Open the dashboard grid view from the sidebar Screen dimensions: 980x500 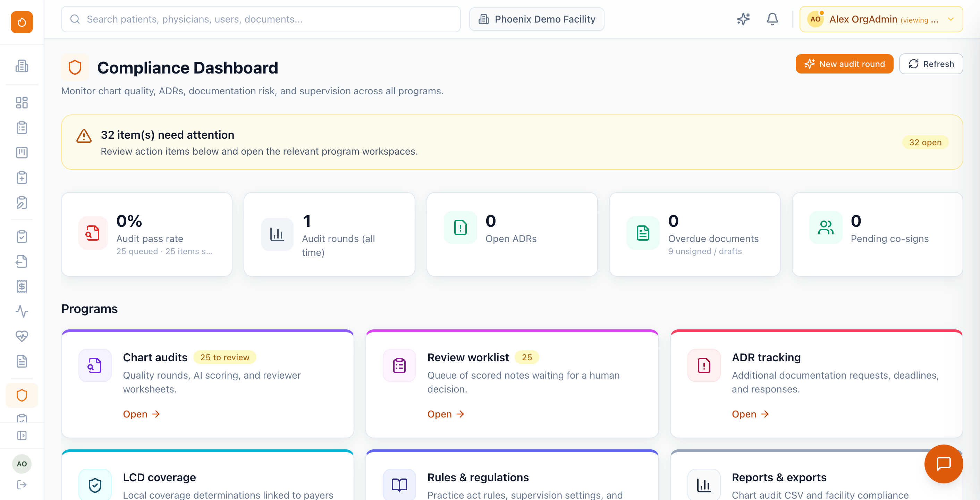(22, 103)
